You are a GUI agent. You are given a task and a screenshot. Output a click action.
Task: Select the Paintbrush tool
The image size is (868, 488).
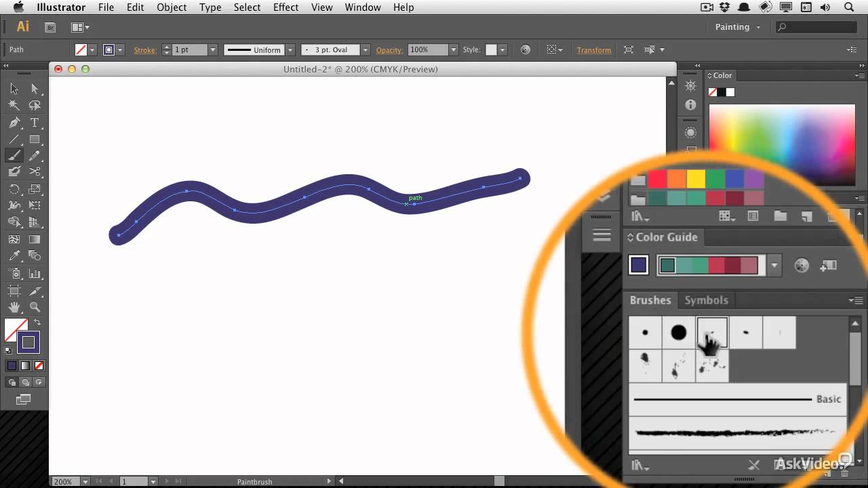[14, 156]
